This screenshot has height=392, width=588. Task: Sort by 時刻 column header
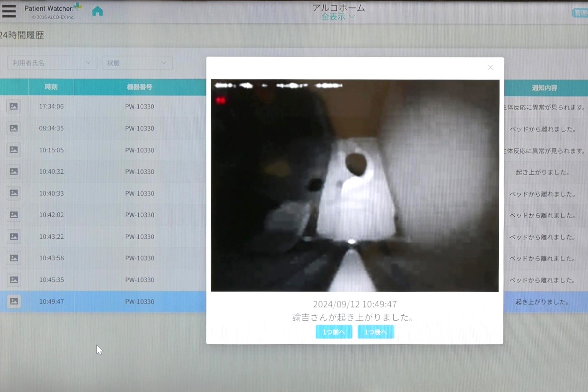(x=51, y=87)
